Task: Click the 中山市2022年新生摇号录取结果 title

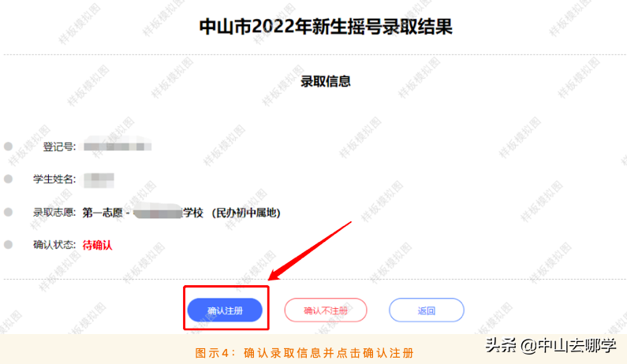Action: (326, 27)
